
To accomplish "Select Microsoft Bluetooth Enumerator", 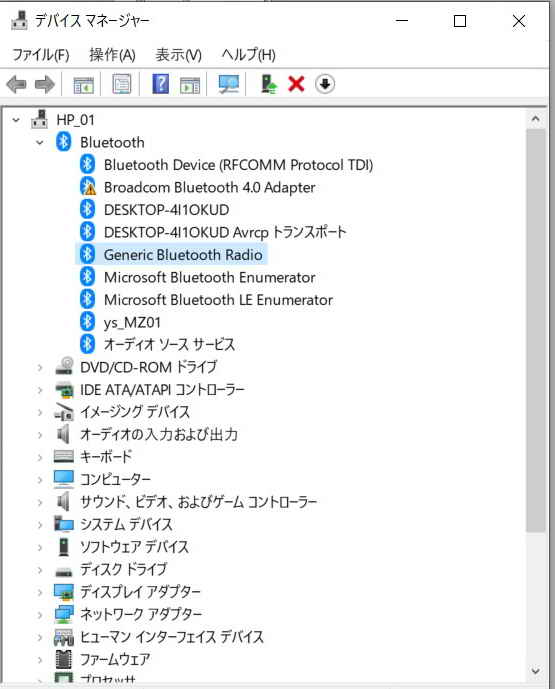I will (x=210, y=277).
